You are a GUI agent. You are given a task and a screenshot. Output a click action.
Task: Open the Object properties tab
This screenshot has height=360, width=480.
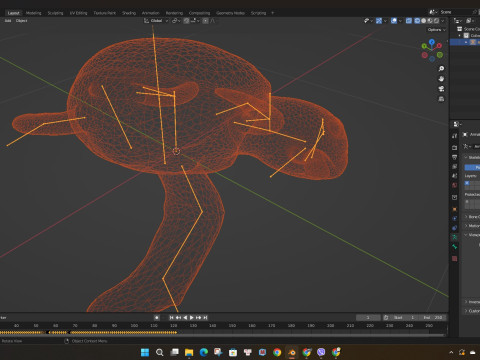coord(454,209)
